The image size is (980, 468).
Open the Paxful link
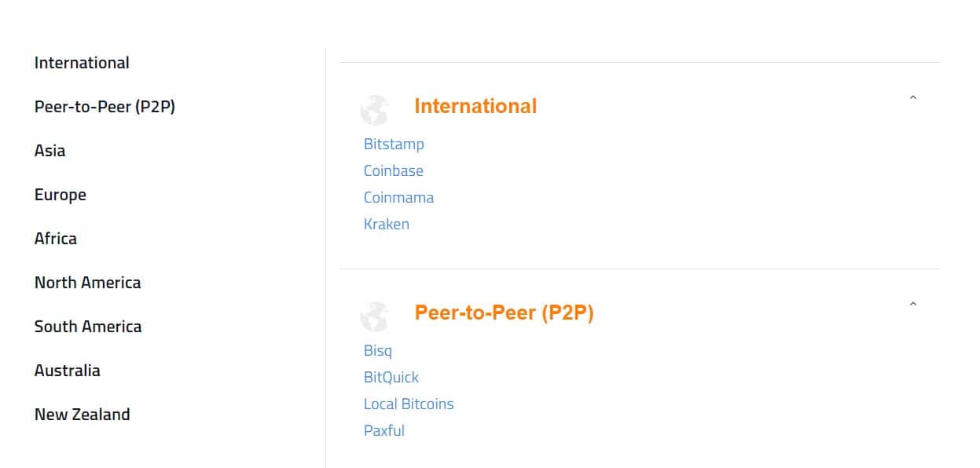384,431
